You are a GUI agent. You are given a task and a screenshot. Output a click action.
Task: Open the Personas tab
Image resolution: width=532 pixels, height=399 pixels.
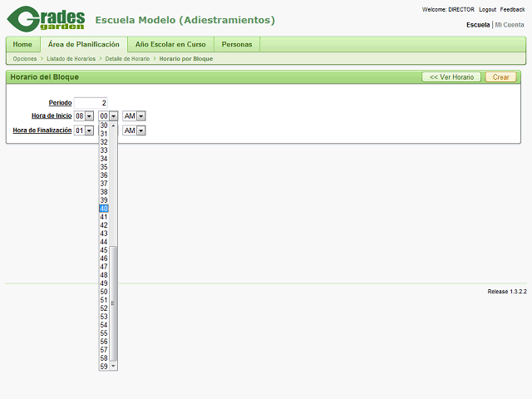(x=237, y=44)
